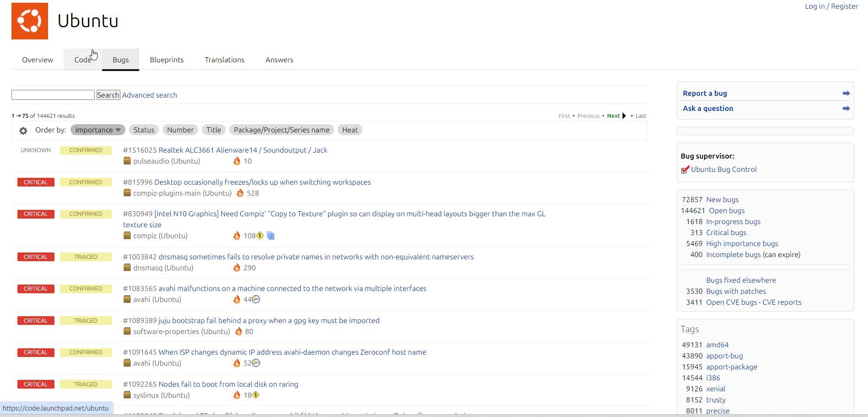
Task: Click the Search button
Action: (108, 95)
